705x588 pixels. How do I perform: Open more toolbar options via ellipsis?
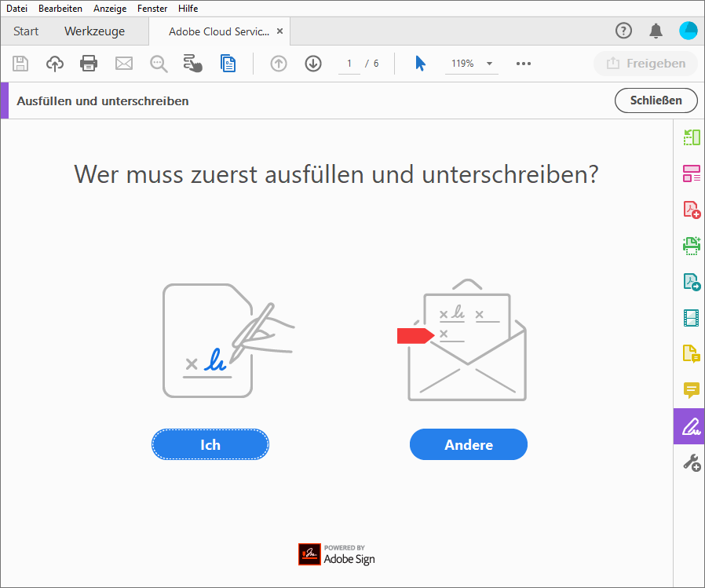[x=523, y=64]
